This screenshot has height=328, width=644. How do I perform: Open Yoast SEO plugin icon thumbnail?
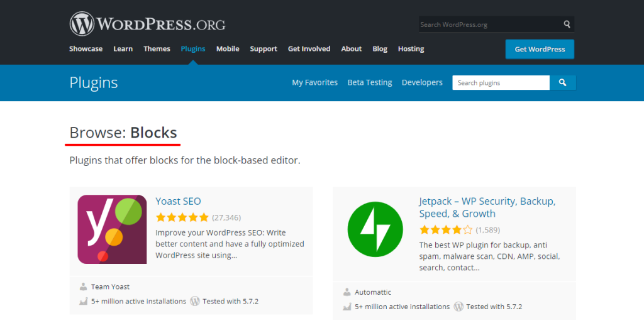click(x=112, y=229)
